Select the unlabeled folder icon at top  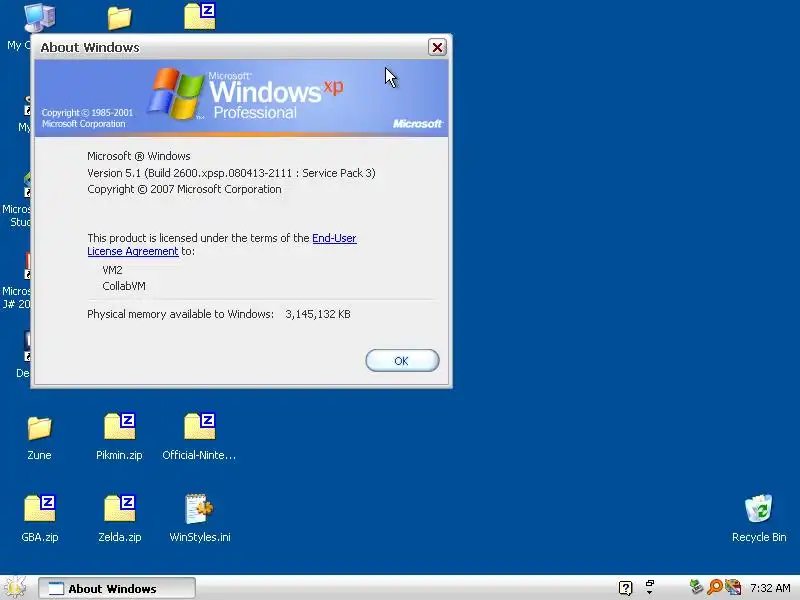click(119, 18)
